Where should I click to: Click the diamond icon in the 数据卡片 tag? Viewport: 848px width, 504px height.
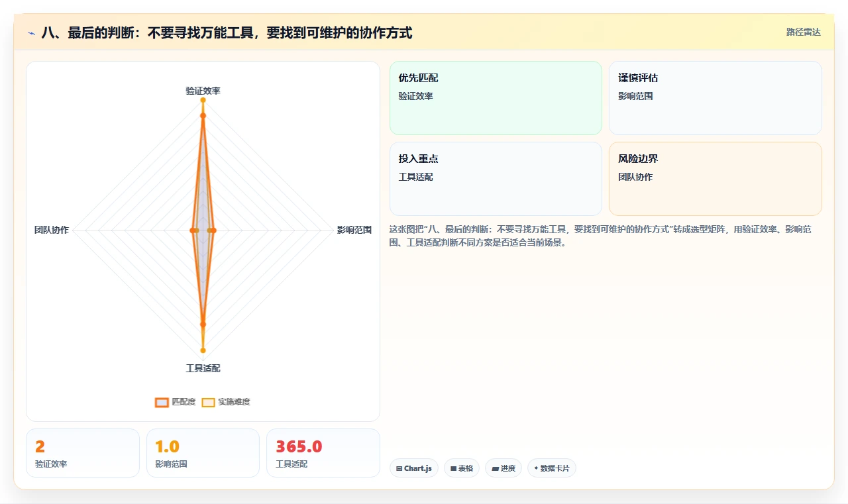tap(536, 468)
